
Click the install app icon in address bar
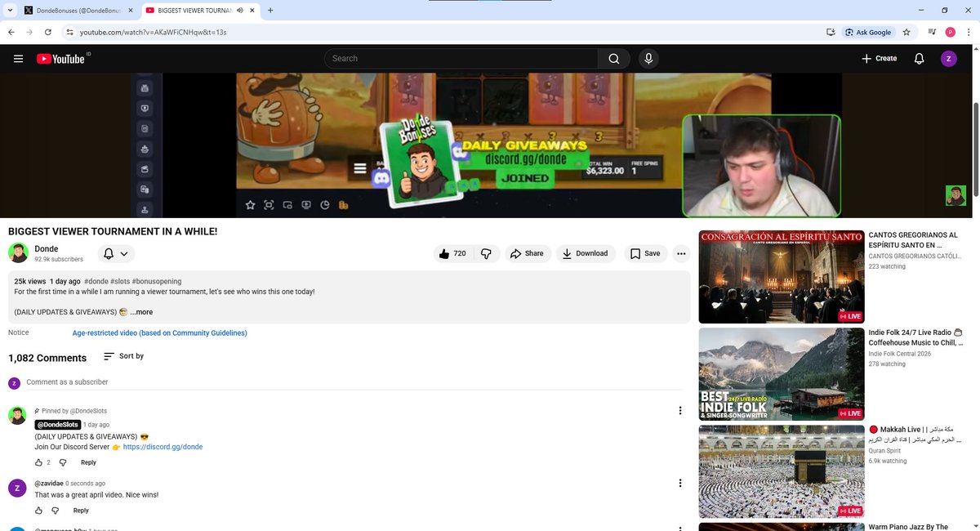pyautogui.click(x=831, y=32)
